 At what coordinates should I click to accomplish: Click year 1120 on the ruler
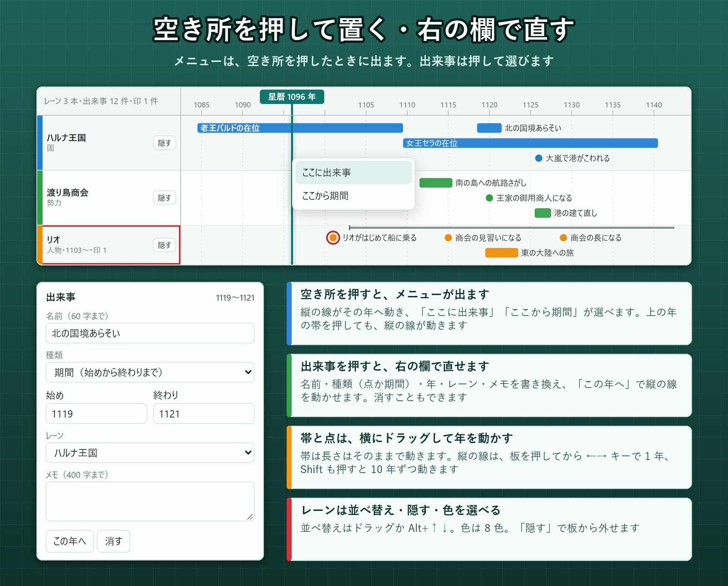tap(490, 105)
